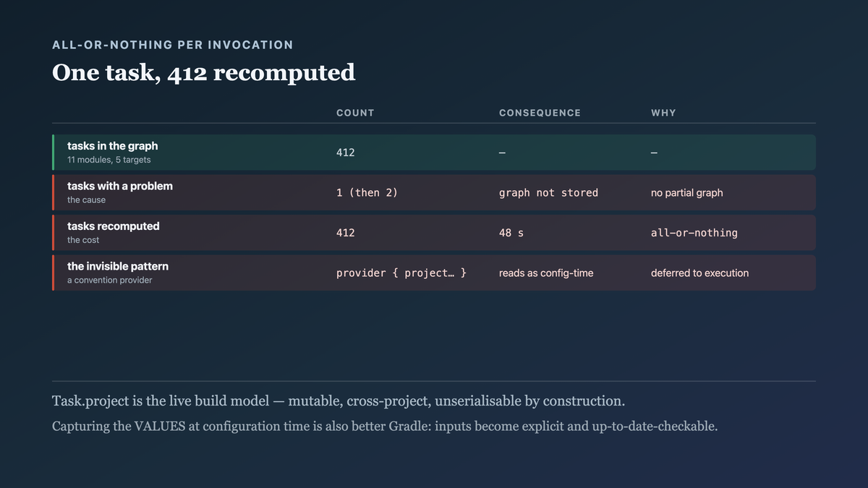This screenshot has height=488, width=868.
Task: Click the 412 count in tasks in the graph row
Action: (x=346, y=153)
